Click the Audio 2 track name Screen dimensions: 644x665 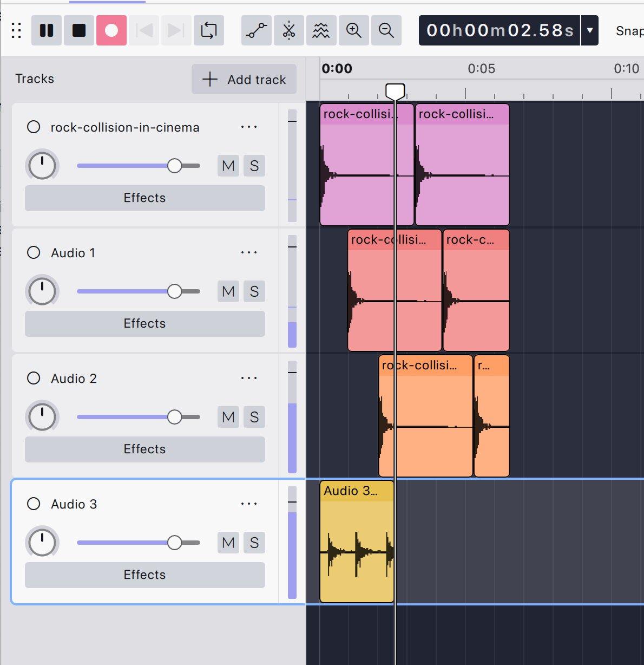click(74, 379)
